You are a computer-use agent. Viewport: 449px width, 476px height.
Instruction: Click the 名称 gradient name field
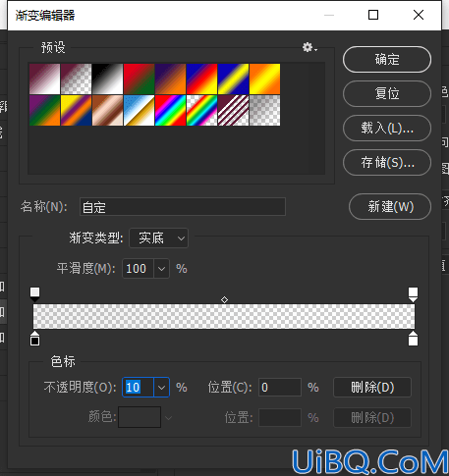click(183, 207)
